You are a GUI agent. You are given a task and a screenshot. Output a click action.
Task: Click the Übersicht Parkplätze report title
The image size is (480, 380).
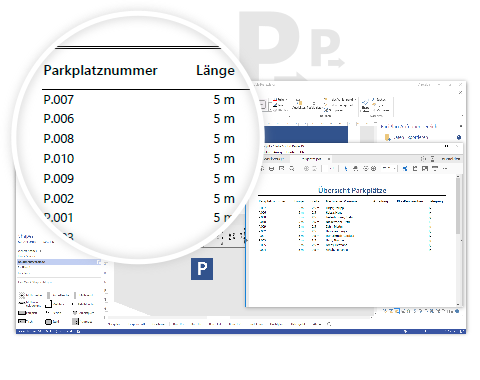[x=352, y=190]
